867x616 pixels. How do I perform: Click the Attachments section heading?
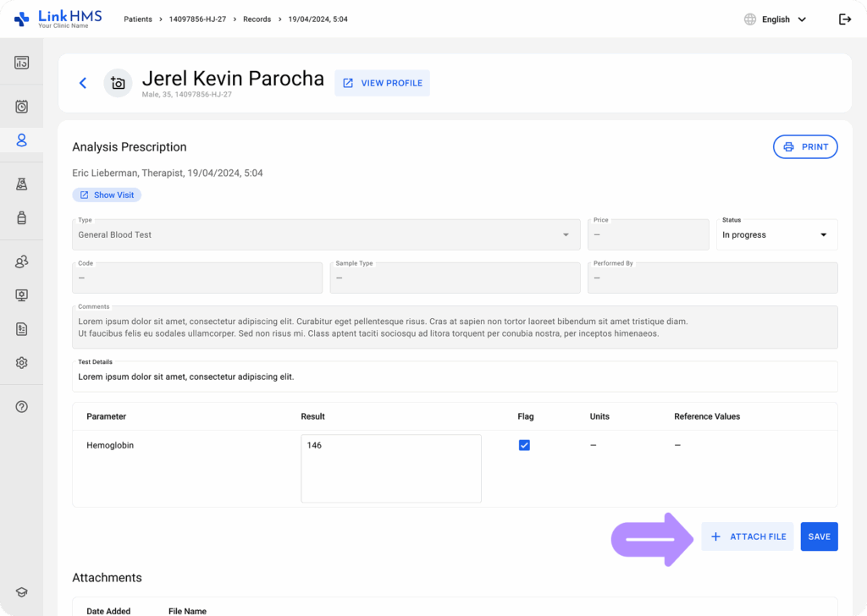coord(107,577)
